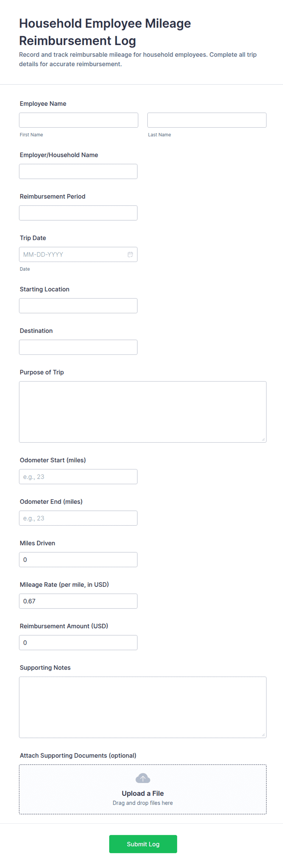Click the calendar icon in Trip Date
This screenshot has height=868, width=283.
(x=130, y=254)
